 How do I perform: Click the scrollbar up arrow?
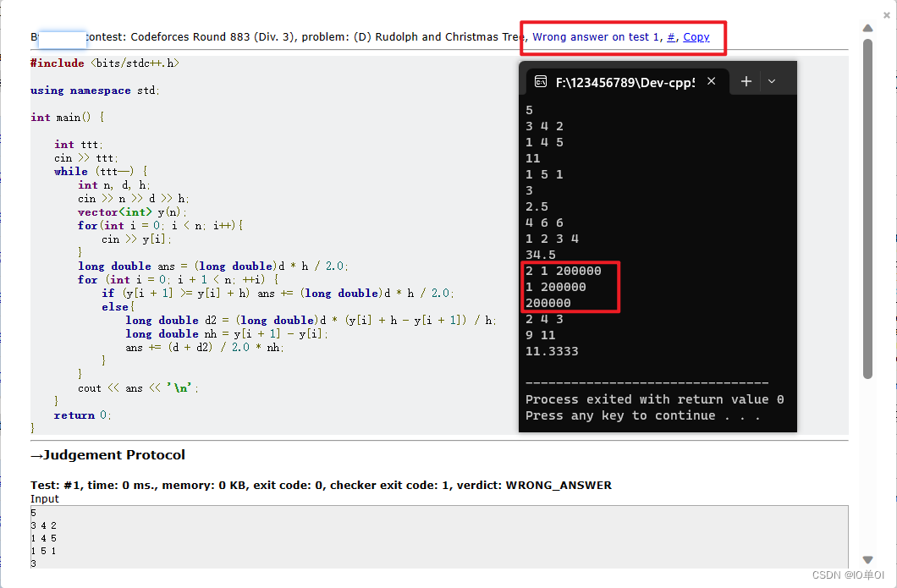point(867,28)
